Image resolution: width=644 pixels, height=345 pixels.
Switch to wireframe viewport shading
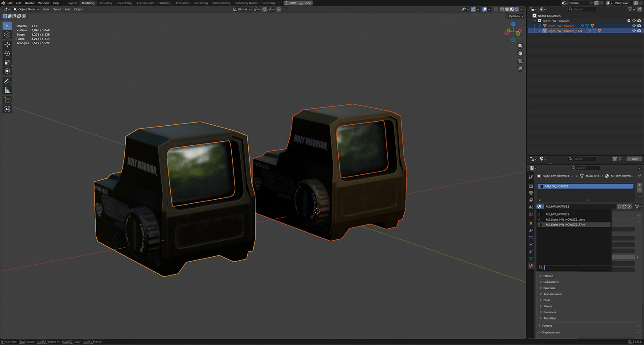pos(502,9)
